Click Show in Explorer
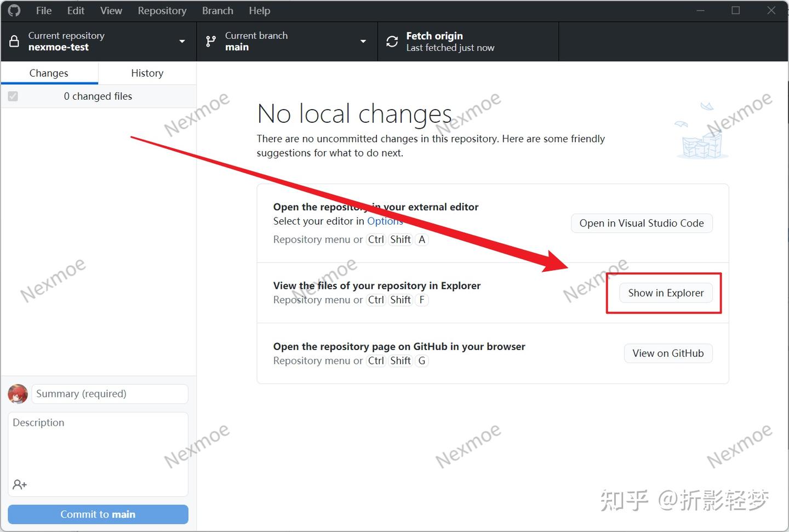 coord(666,293)
